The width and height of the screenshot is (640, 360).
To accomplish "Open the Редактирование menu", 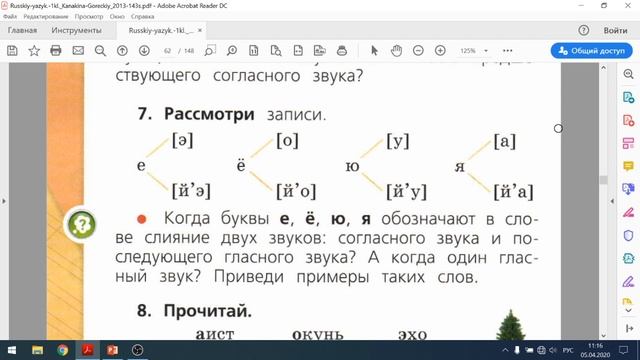I will (x=46, y=17).
